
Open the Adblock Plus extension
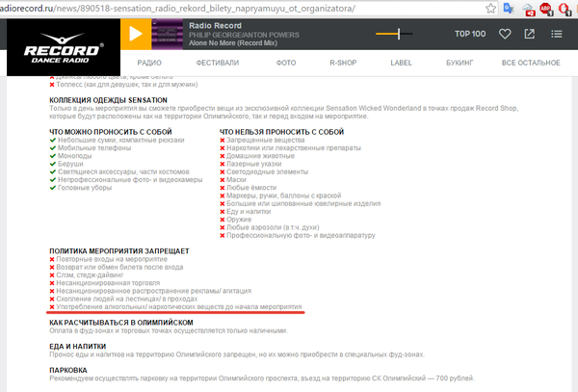(x=546, y=9)
